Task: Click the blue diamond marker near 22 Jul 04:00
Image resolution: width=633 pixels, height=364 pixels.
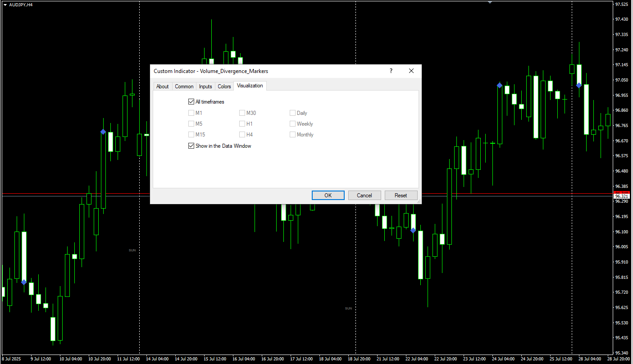Action: tap(413, 230)
